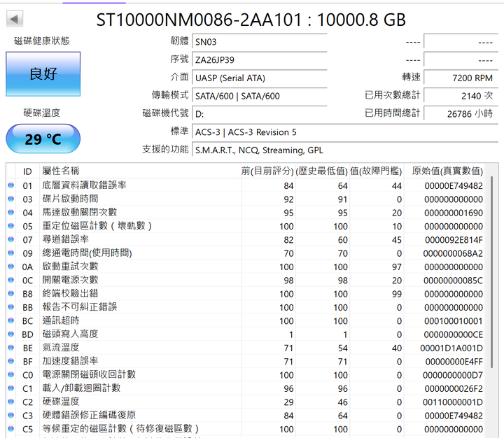Click raw value 0000000068A2
Screen dimensions: 504x438
[453, 253]
